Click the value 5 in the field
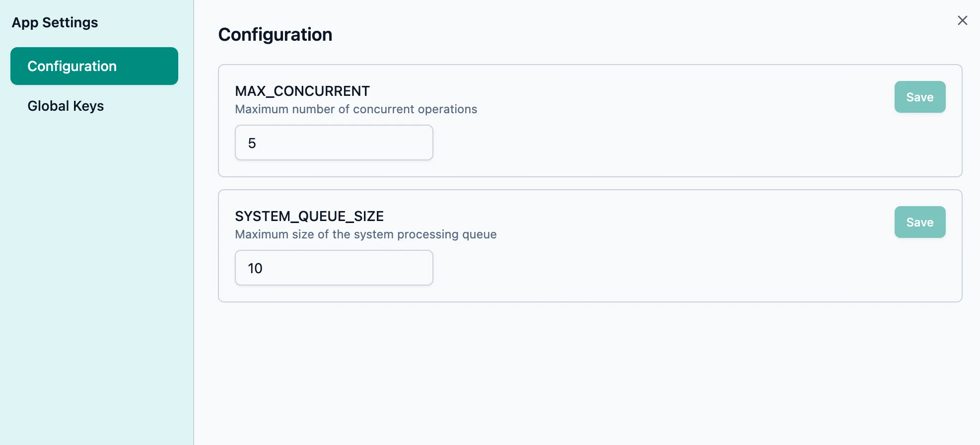This screenshot has width=980, height=445. pos(252,144)
